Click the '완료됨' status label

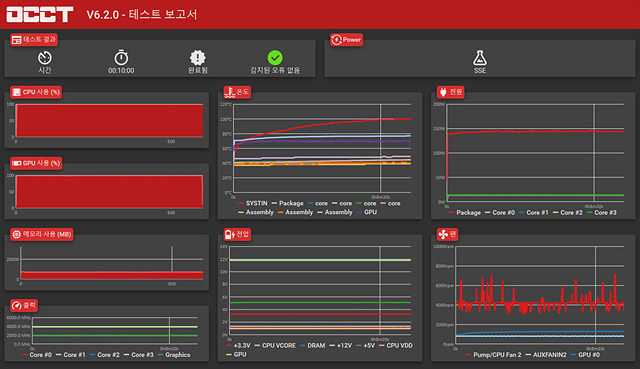coord(198,70)
